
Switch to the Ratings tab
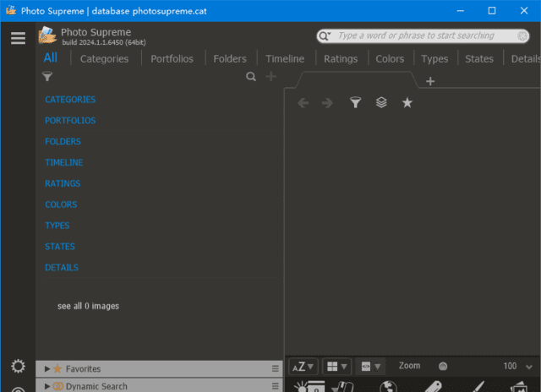tap(341, 58)
